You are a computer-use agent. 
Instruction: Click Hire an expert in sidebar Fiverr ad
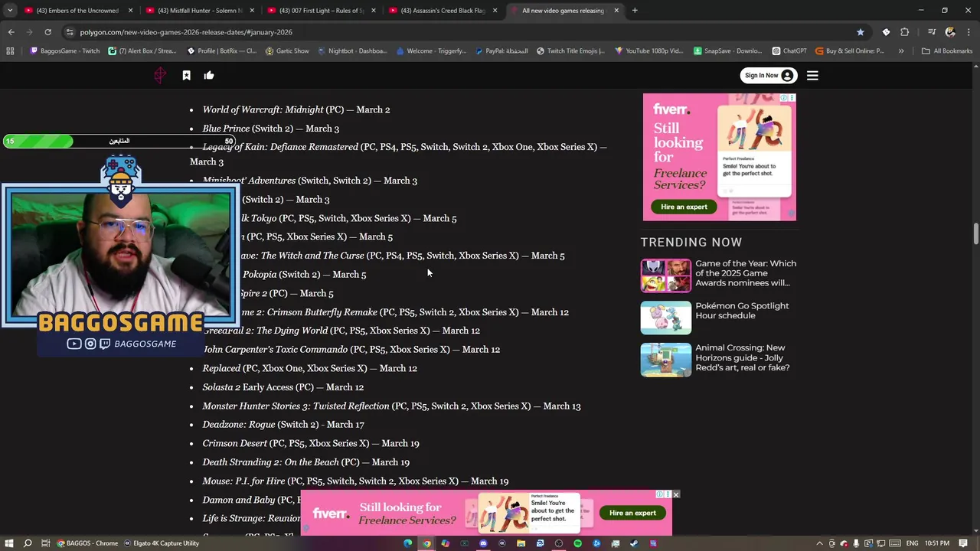pos(684,207)
